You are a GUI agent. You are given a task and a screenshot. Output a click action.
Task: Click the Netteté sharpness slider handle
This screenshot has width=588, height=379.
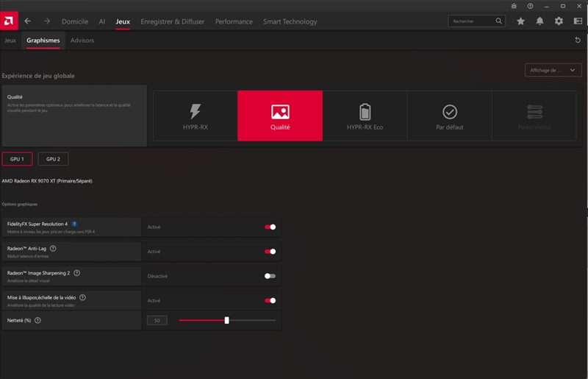pyautogui.click(x=226, y=320)
